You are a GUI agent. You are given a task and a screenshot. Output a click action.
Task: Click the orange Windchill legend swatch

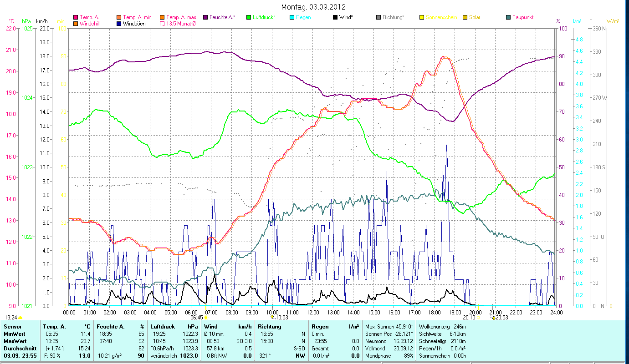click(x=76, y=24)
